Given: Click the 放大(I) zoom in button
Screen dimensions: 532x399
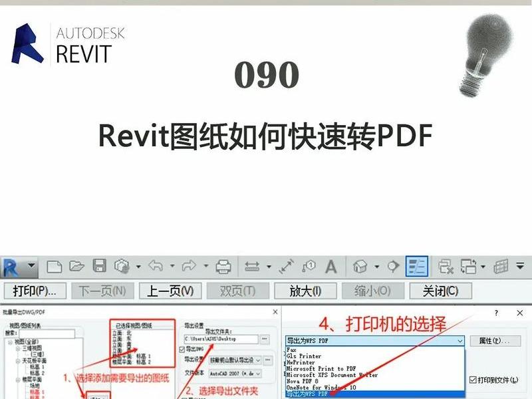Looking at the screenshot, I should [305, 291].
